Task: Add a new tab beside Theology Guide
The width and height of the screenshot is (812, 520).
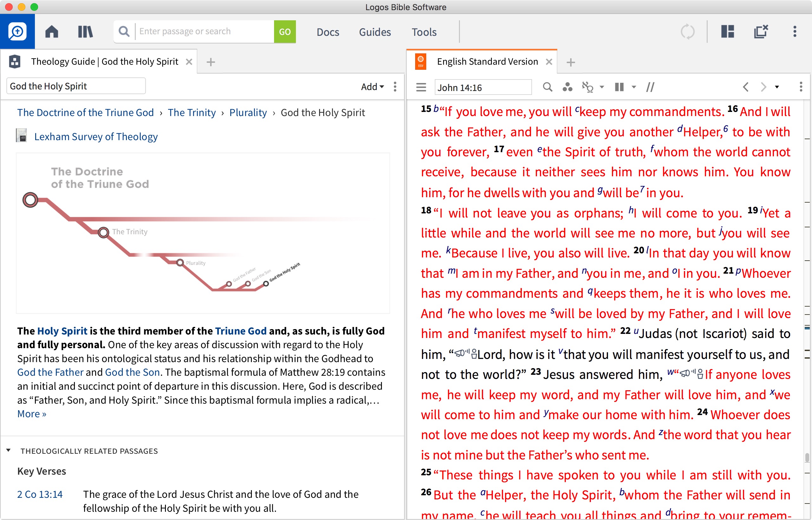Action: (x=211, y=62)
